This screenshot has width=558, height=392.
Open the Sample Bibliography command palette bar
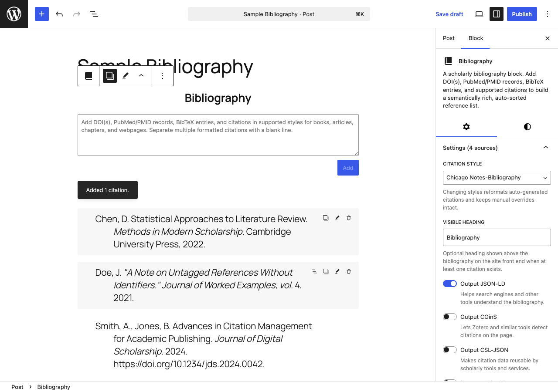[279, 14]
